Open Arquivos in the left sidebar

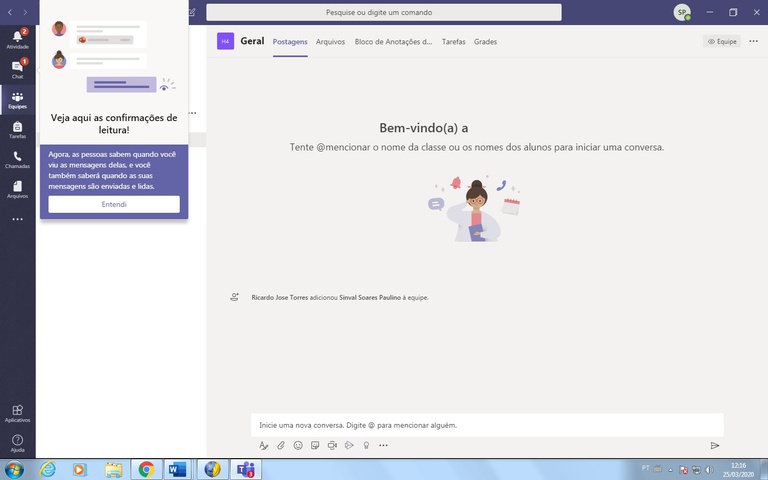point(17,189)
